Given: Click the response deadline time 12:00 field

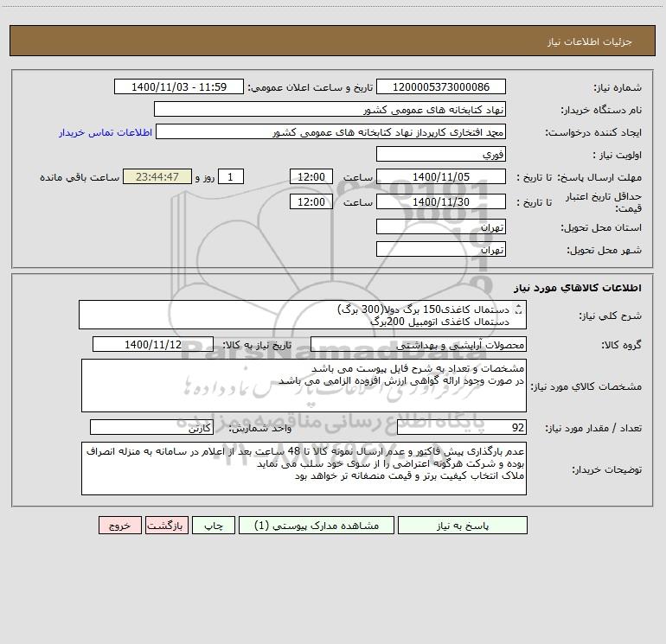Looking at the screenshot, I should [311, 176].
